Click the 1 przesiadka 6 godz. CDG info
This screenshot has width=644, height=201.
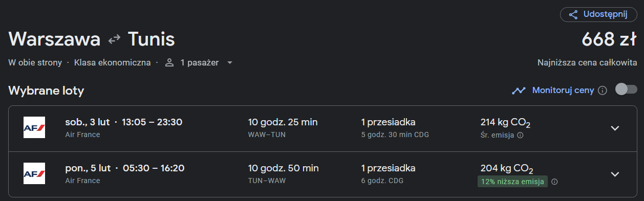point(388,174)
